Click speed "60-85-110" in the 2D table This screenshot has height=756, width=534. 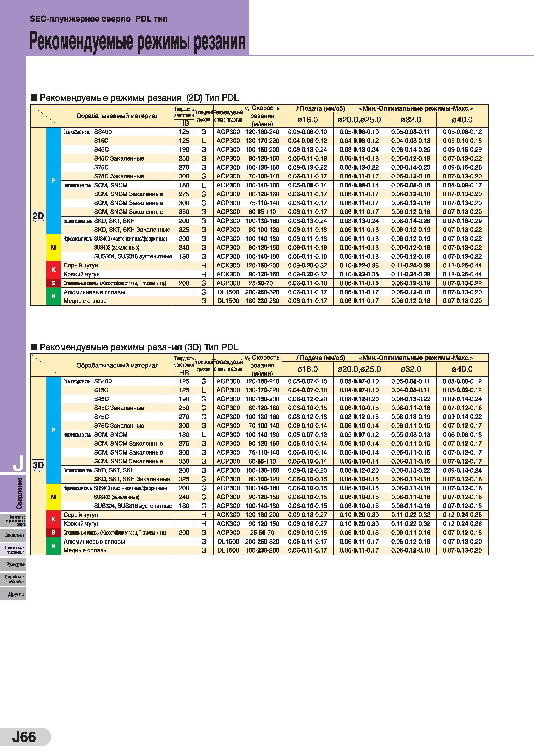[x=262, y=212]
